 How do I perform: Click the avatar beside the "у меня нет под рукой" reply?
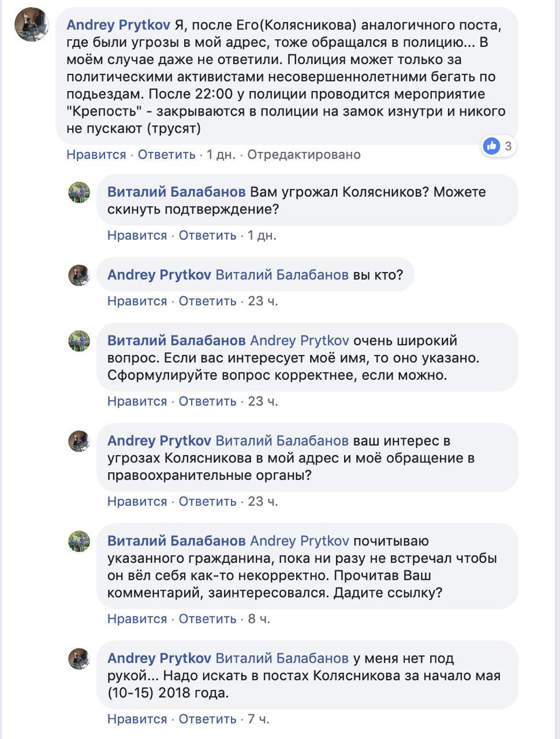click(79, 659)
